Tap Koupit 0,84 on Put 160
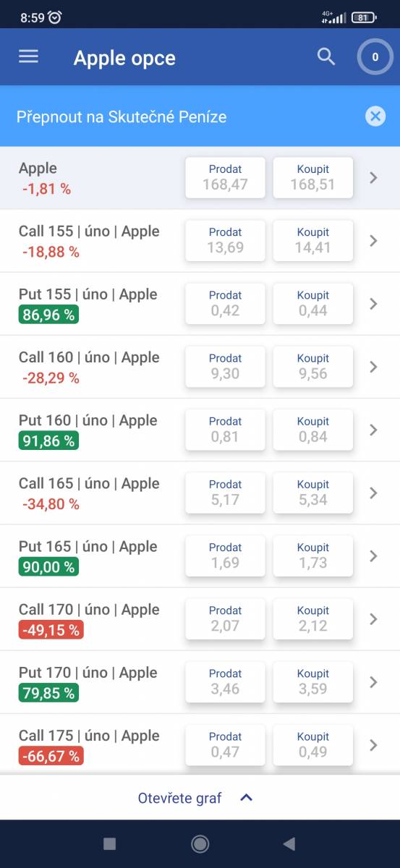This screenshot has height=868, width=400. (312, 430)
